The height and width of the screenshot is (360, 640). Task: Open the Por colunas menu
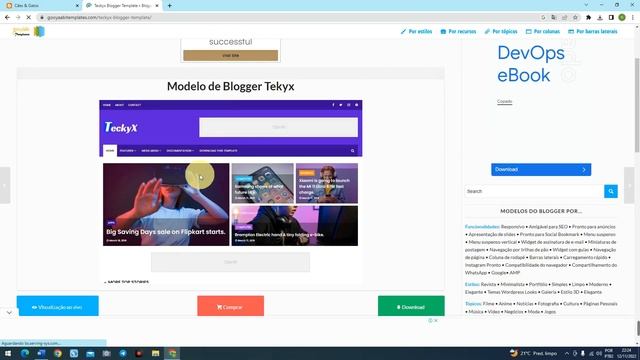543,31
